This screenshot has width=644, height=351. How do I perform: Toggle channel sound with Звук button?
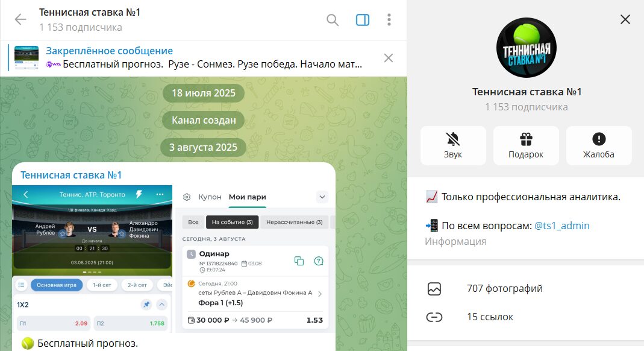click(453, 145)
